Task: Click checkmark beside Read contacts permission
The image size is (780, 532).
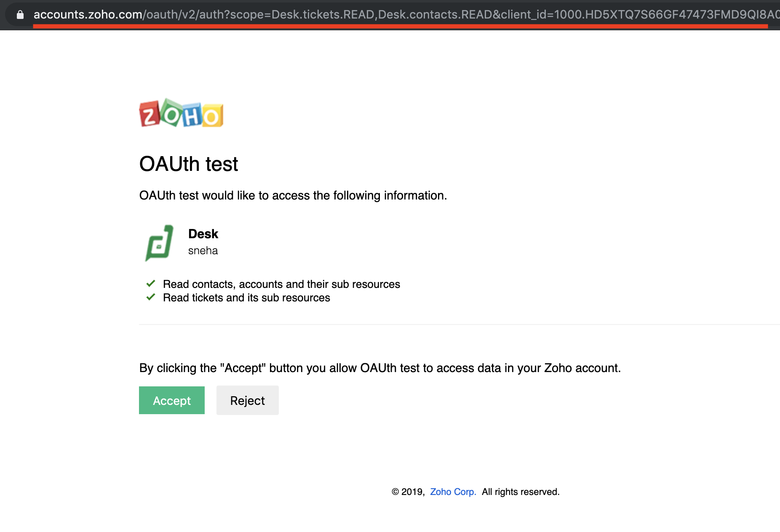Action: point(151,284)
